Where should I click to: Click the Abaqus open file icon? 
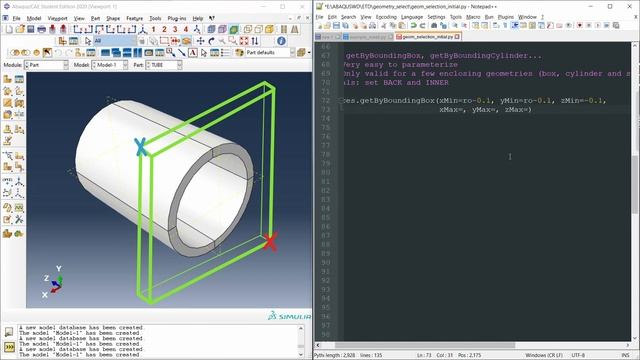tap(20, 29)
